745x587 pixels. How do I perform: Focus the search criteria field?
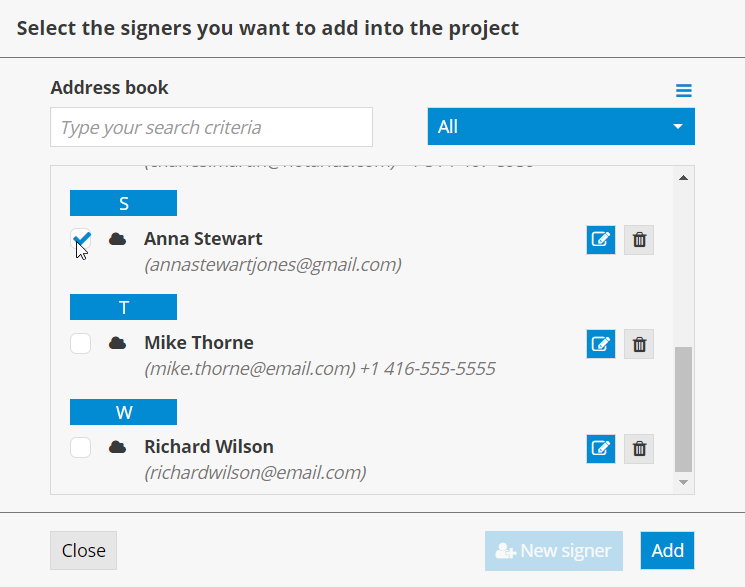coord(211,127)
